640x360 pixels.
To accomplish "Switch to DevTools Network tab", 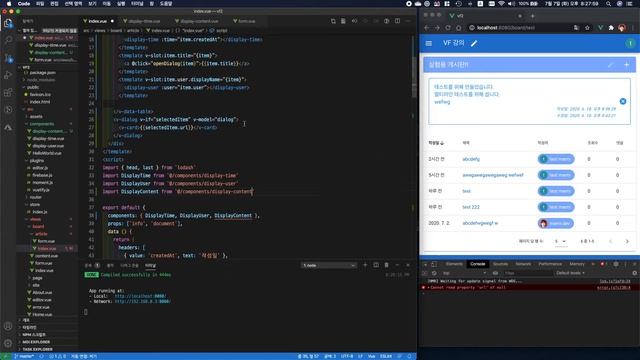I will click(x=523, y=264).
